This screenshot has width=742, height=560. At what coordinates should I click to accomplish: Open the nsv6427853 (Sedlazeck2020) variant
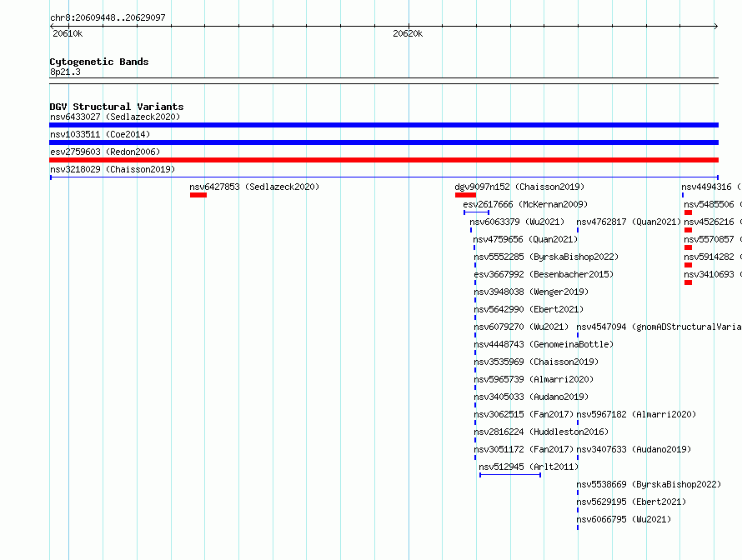tap(254, 187)
